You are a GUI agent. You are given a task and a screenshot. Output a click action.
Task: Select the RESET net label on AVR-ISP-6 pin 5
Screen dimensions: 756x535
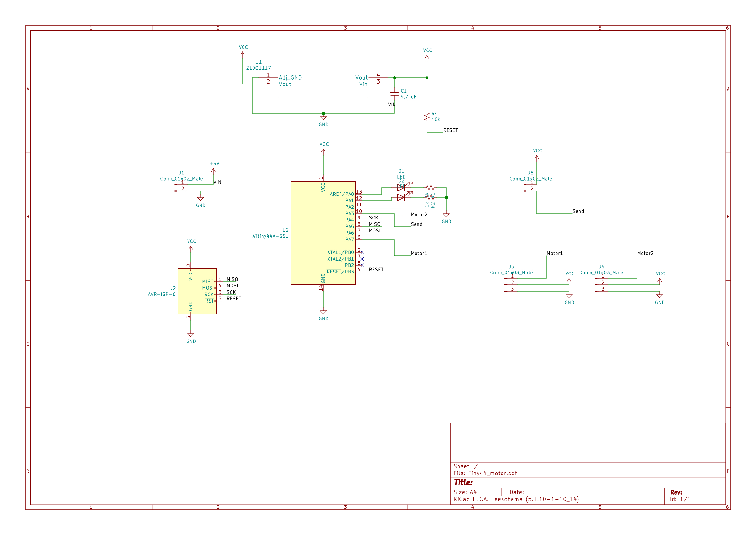[x=234, y=299]
